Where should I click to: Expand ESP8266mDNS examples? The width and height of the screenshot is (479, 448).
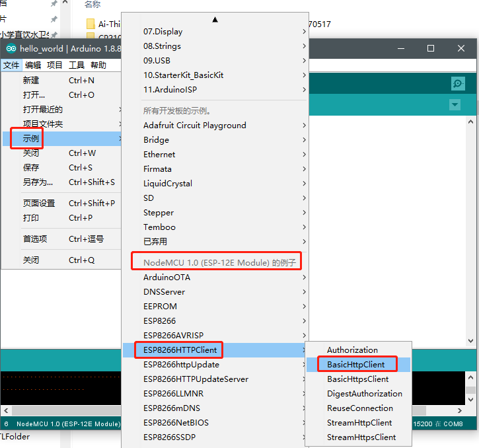(x=215, y=408)
